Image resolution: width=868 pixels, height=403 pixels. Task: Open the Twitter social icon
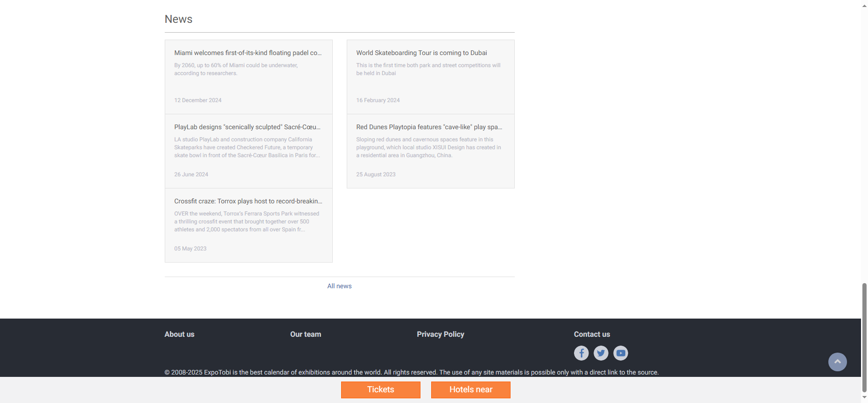click(x=601, y=353)
